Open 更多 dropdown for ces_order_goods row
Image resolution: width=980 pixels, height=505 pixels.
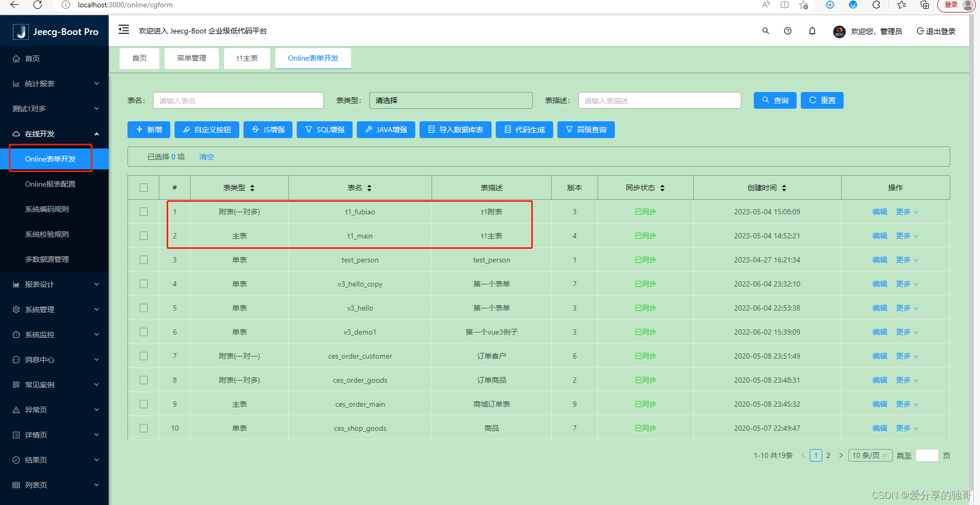[x=907, y=380]
